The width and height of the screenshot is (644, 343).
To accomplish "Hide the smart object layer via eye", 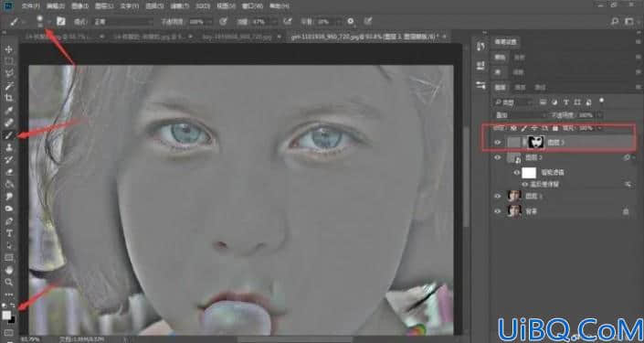I will (498, 157).
